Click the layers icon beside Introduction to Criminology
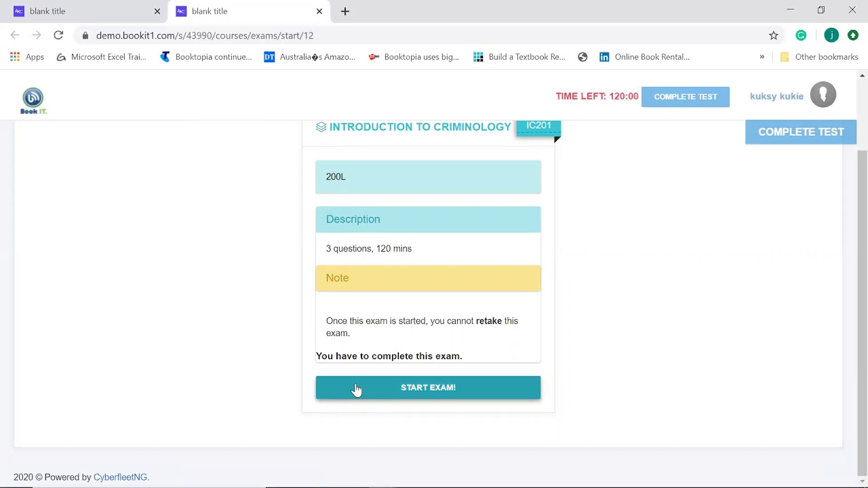868x488 pixels. pos(321,127)
